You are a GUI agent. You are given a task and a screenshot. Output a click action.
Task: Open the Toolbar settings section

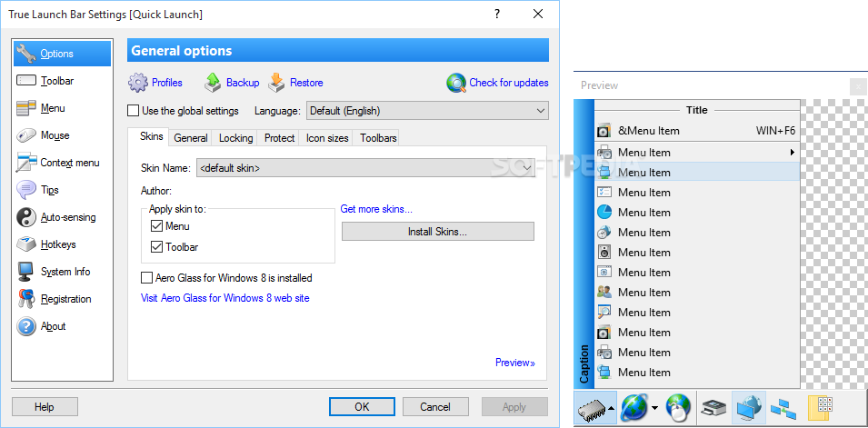tap(56, 81)
